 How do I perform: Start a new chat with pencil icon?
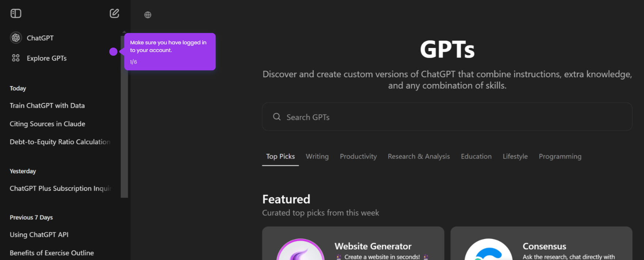point(114,14)
